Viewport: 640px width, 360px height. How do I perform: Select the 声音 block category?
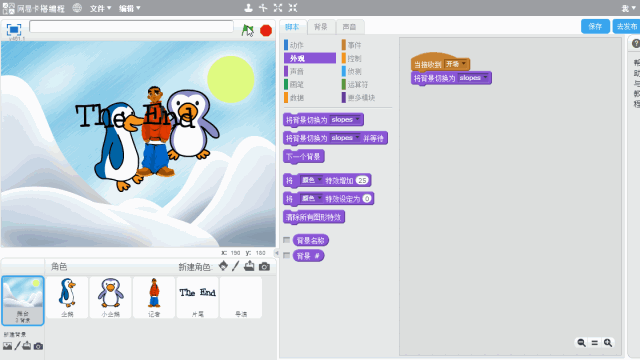(309, 71)
